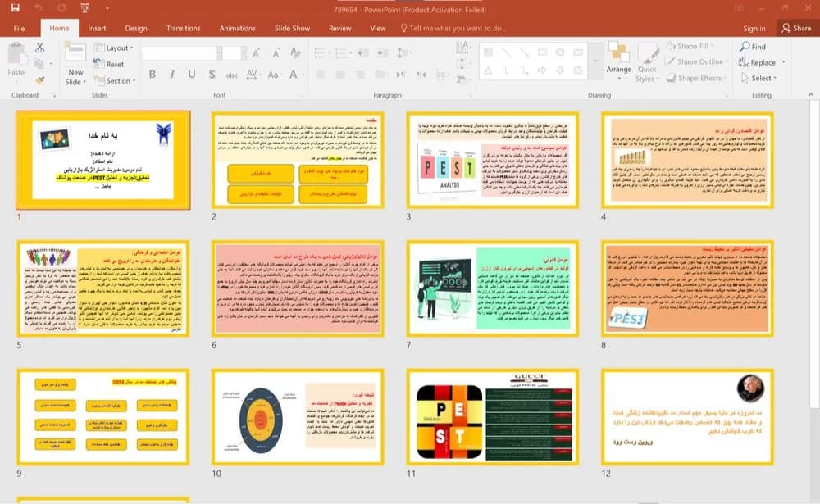820x504 pixels.
Task: Click Sign in link
Action: (754, 28)
